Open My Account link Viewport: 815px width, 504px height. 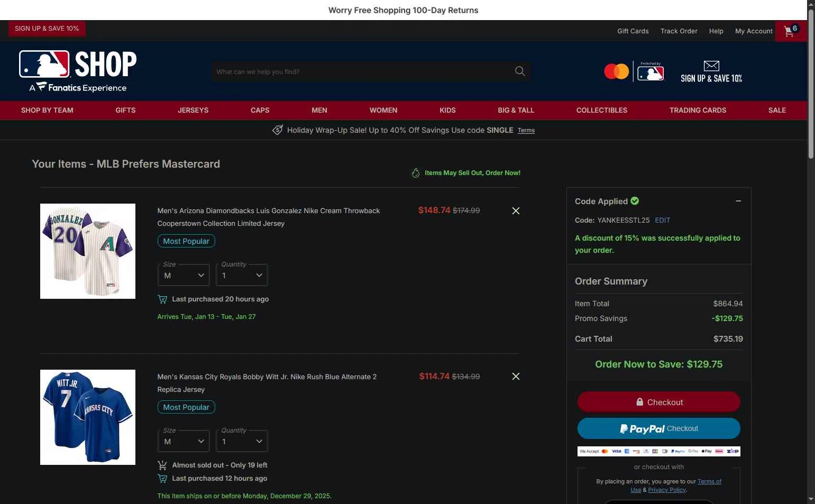coord(754,31)
